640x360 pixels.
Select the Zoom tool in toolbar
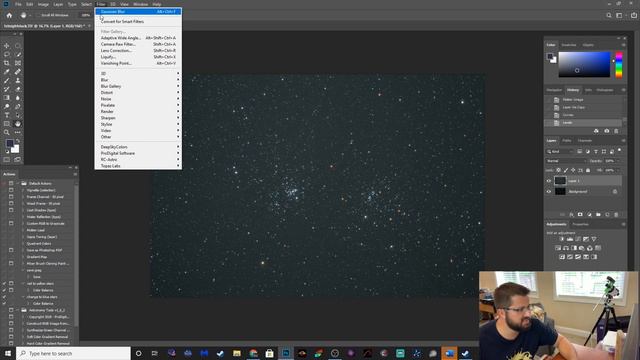tap(7, 132)
